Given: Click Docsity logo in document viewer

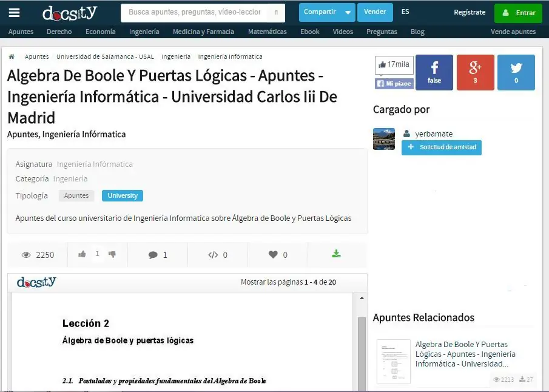Looking at the screenshot, I should point(36,282).
